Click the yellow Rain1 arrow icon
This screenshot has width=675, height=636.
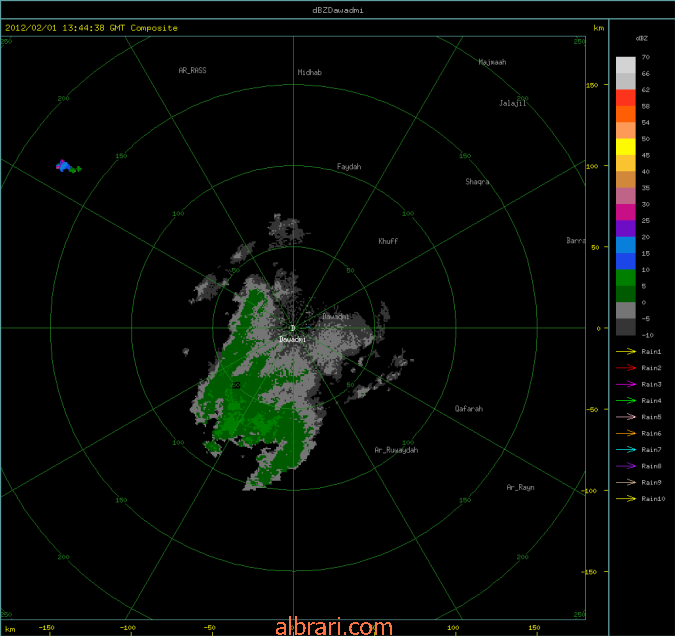(x=626, y=352)
